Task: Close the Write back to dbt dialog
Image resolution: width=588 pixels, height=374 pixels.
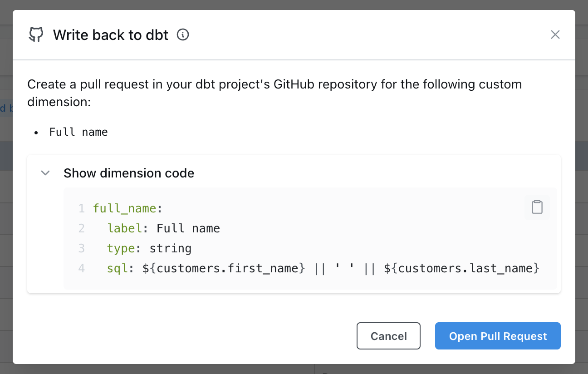Action: tap(555, 34)
